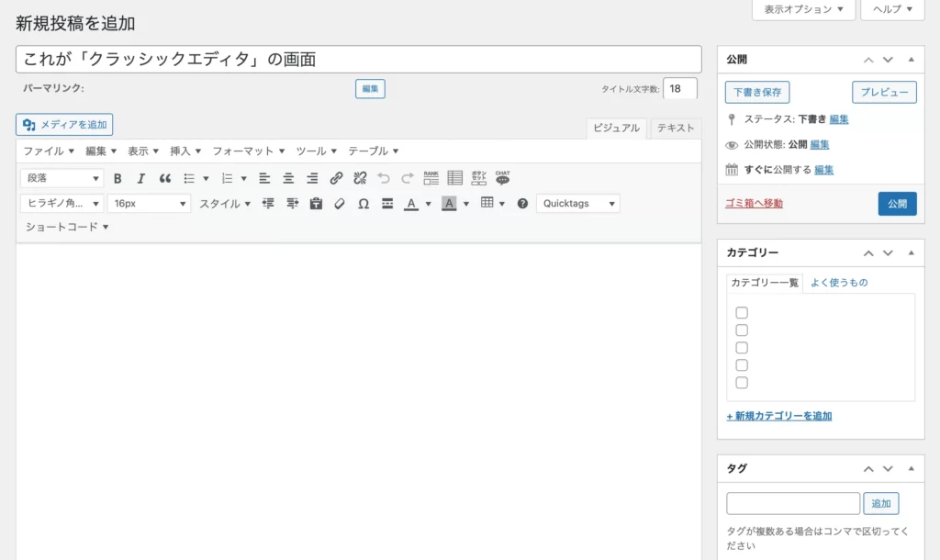Click the ゴミ箱へ移動 link
This screenshot has width=940, height=560.
click(755, 203)
